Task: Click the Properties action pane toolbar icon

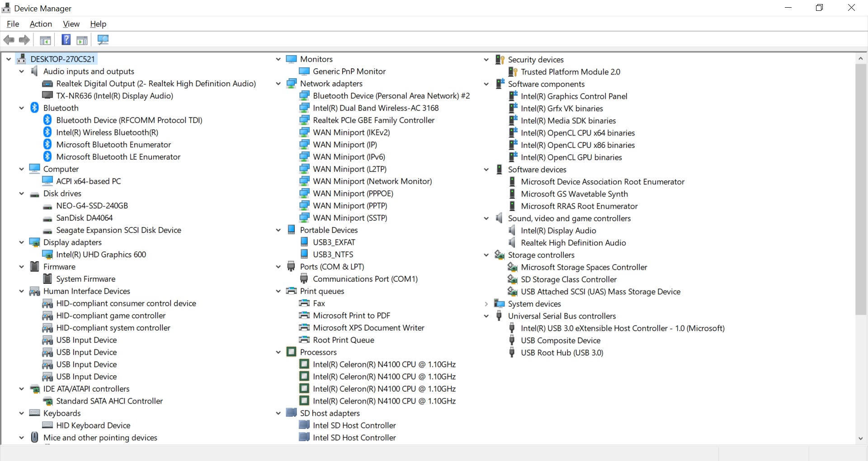Action: point(82,40)
